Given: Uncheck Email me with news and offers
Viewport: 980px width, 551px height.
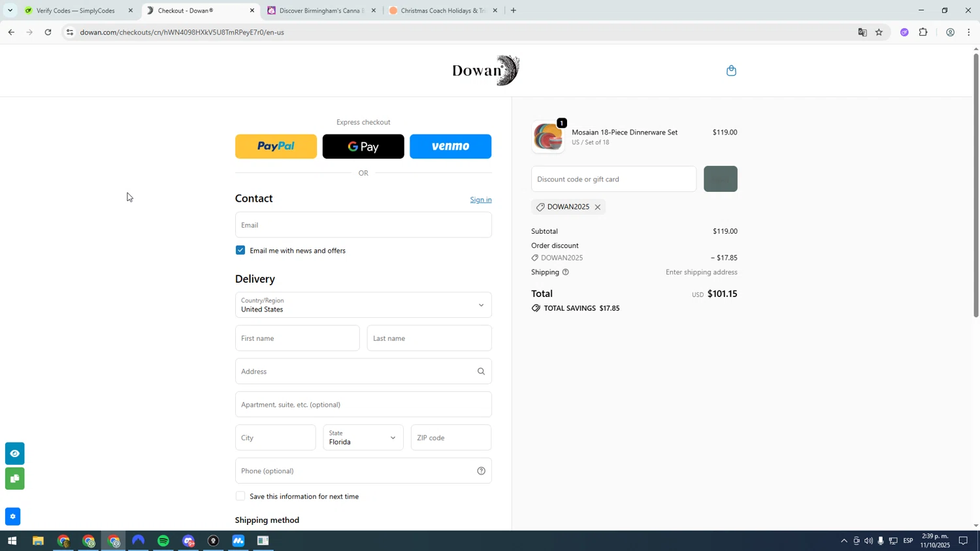Looking at the screenshot, I should pyautogui.click(x=240, y=250).
